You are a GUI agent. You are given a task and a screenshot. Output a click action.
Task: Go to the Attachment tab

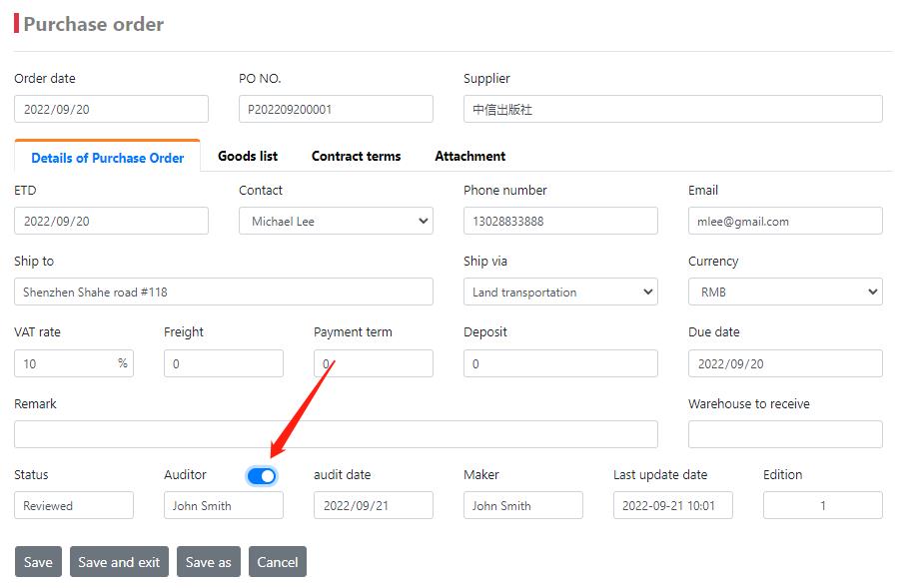(x=469, y=156)
